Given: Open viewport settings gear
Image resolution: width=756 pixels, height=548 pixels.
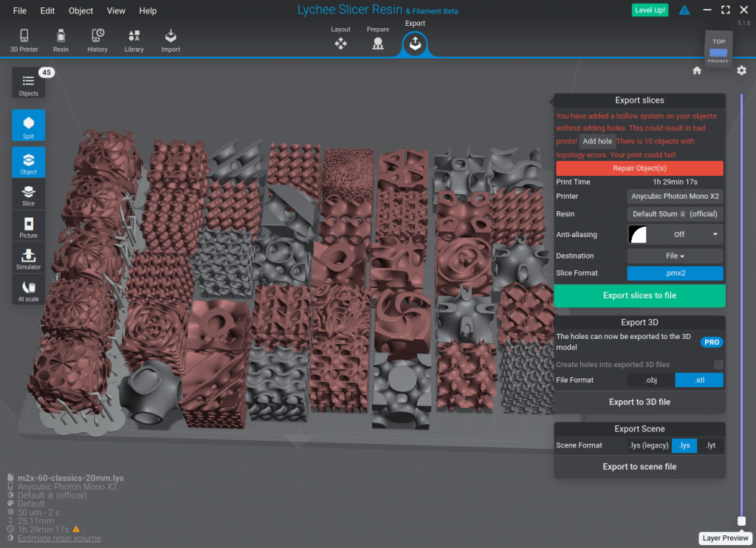Looking at the screenshot, I should (741, 70).
